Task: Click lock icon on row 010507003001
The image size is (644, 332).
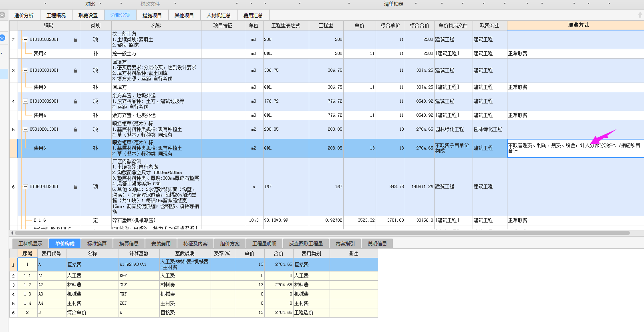Action: (x=75, y=187)
